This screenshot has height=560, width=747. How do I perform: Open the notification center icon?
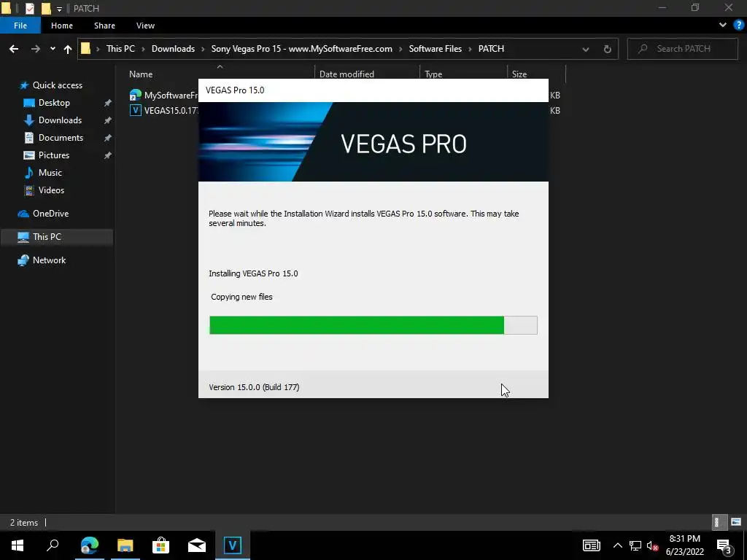click(x=724, y=545)
